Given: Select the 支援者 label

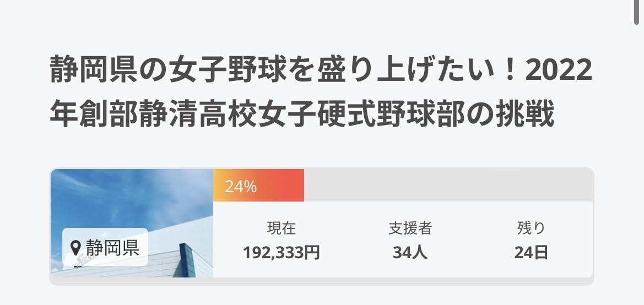Looking at the screenshot, I should tap(410, 228).
